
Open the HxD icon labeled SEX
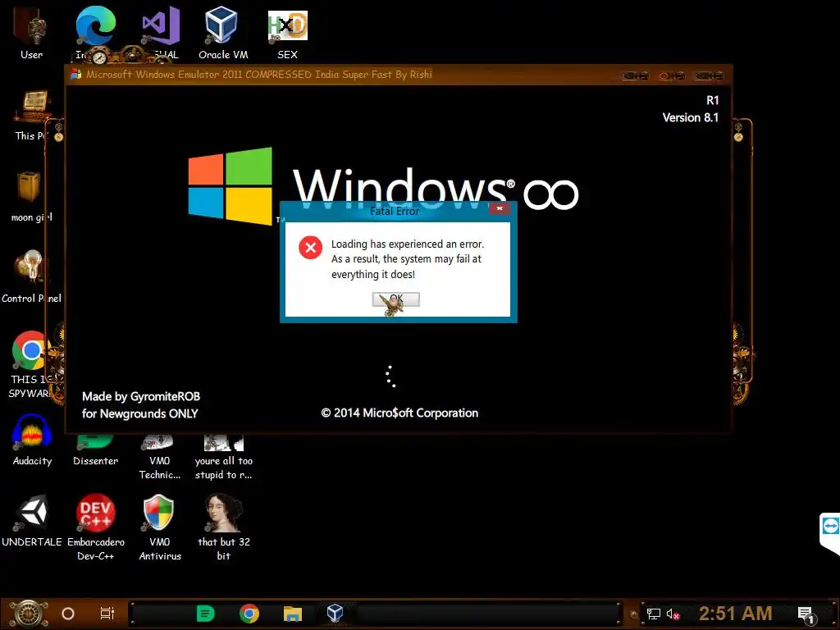point(288,33)
